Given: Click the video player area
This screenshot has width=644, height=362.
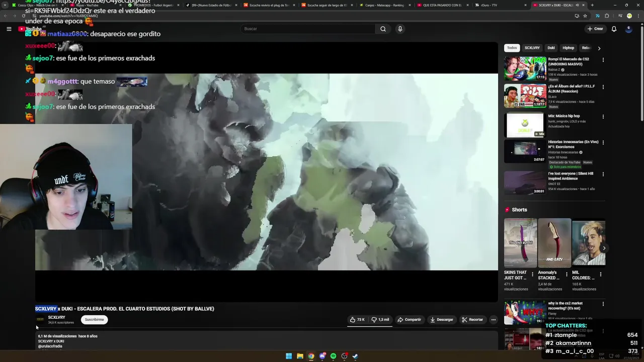Looking at the screenshot, I should tap(266, 172).
